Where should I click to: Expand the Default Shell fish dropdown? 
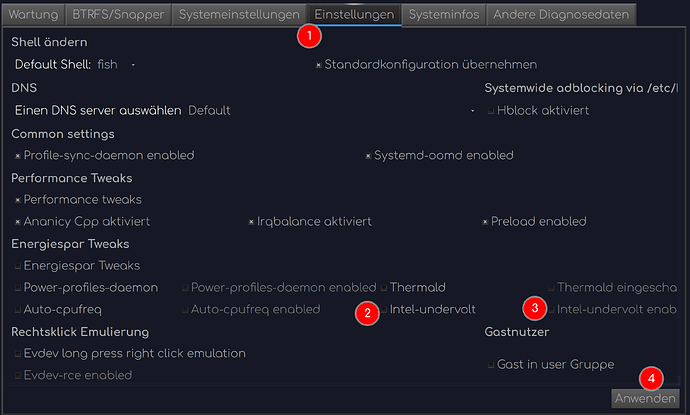[116, 65]
